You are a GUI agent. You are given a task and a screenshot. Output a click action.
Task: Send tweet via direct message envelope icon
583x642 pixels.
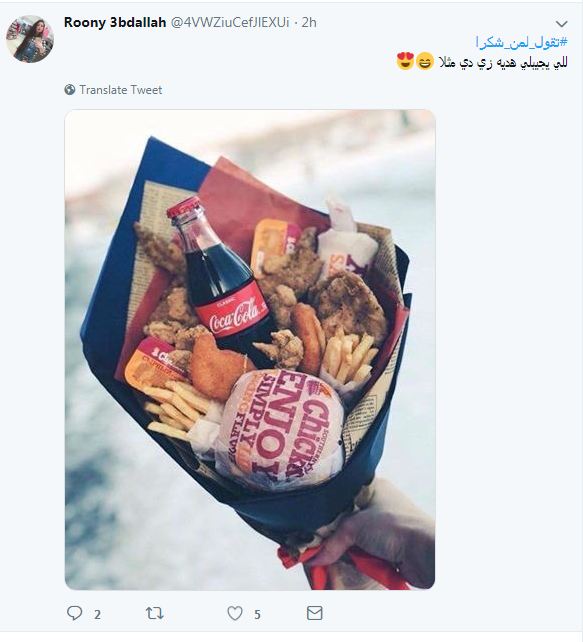[x=315, y=613]
